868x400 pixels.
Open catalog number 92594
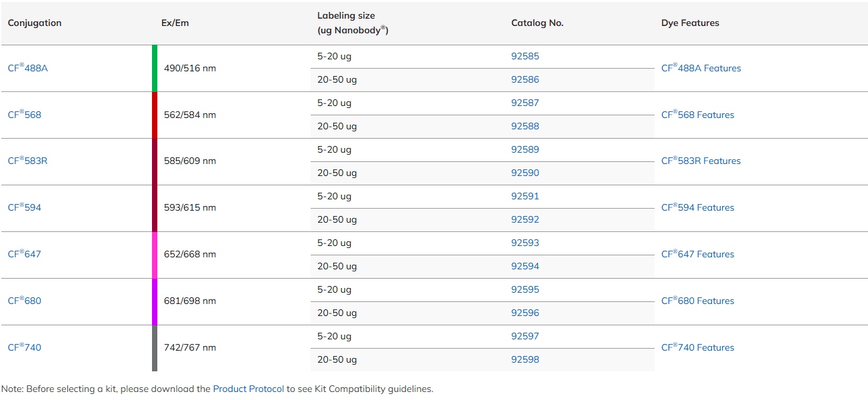525,266
